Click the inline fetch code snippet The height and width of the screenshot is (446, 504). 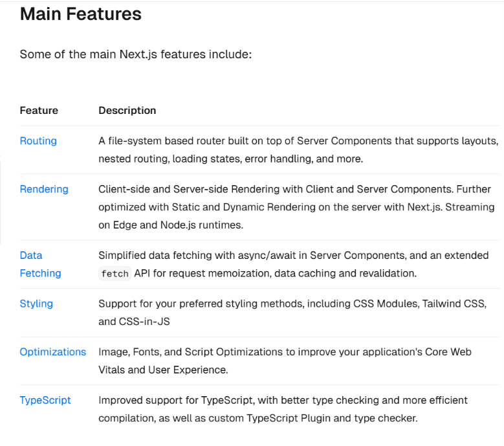tap(115, 274)
